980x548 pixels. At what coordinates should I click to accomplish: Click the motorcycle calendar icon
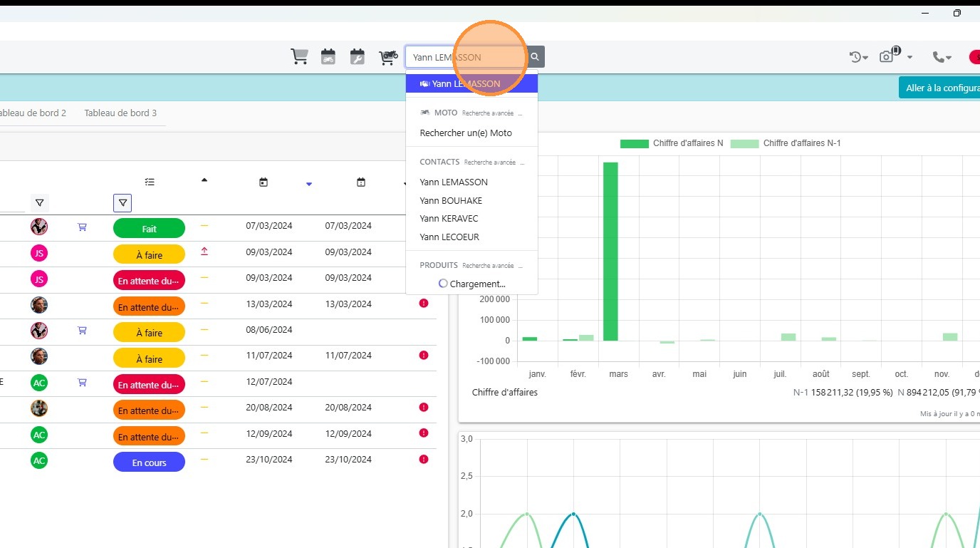(x=328, y=57)
